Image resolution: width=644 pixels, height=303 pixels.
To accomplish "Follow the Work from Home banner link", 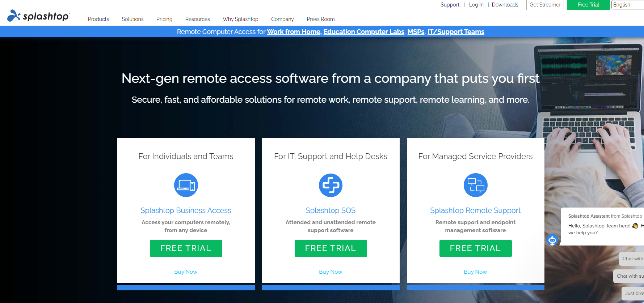I will tap(294, 32).
